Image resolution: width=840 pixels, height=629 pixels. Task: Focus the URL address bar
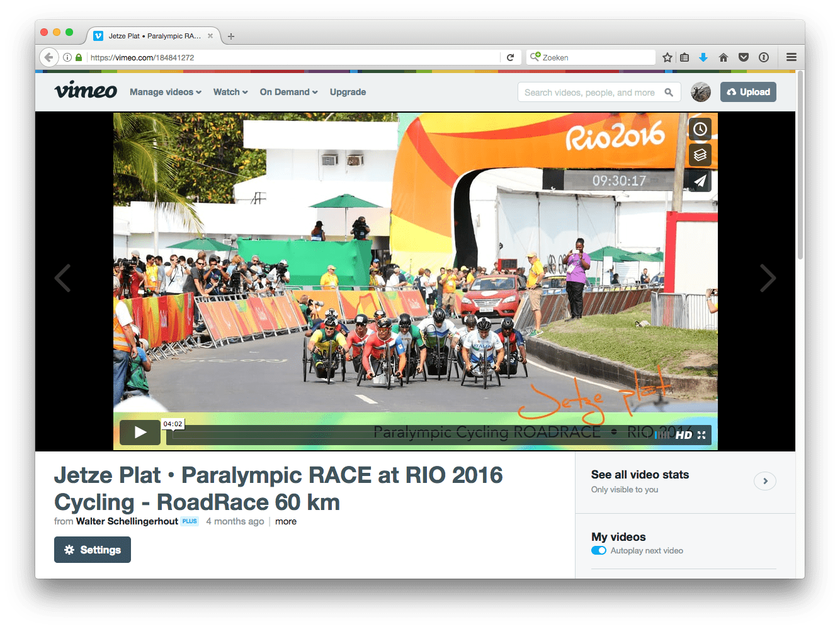[x=293, y=57]
